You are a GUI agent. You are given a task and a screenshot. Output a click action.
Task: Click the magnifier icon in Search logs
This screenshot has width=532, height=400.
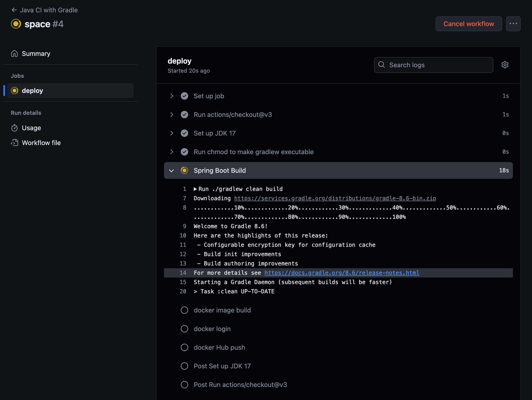[382, 65]
